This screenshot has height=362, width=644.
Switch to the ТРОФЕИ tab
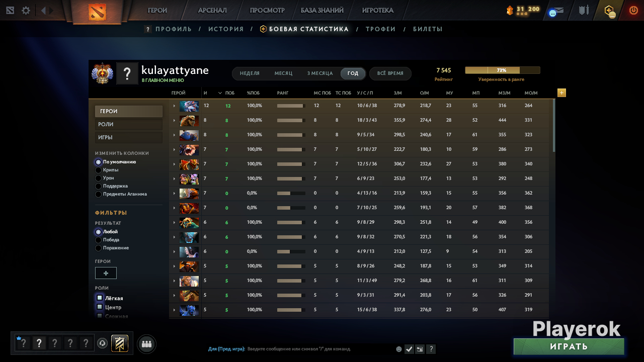[x=380, y=29]
